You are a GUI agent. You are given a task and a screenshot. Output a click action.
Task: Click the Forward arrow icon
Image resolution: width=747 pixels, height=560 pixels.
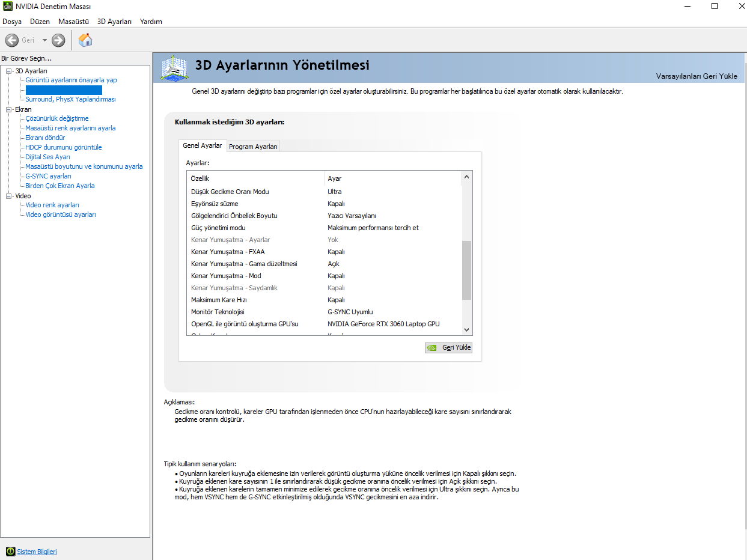click(x=58, y=40)
